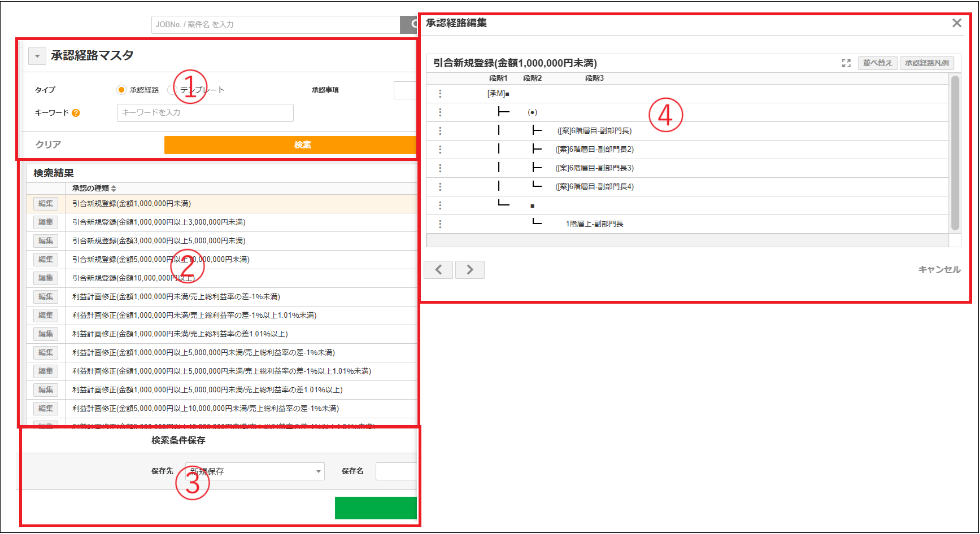Click the keyword help question mark icon
This screenshot has width=980, height=534.
tap(76, 113)
